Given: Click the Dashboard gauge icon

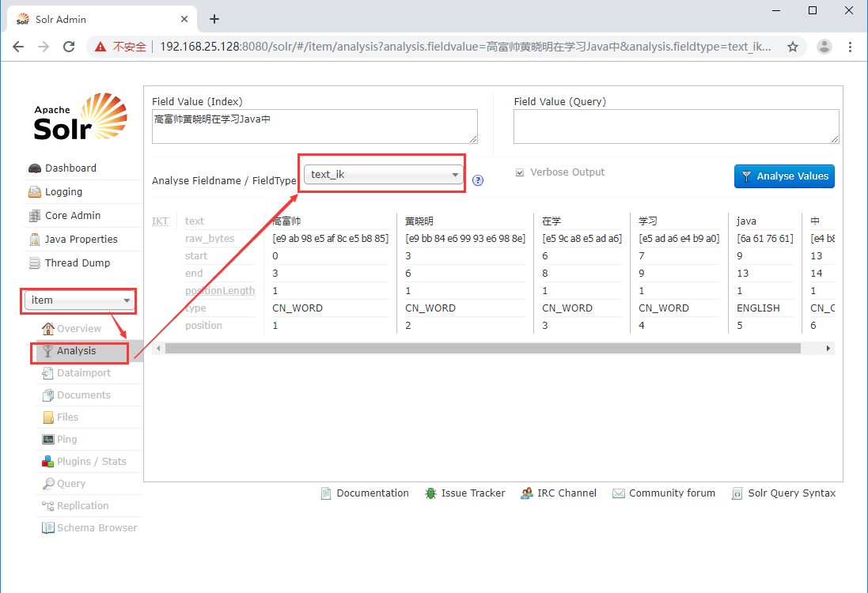Looking at the screenshot, I should pos(34,168).
